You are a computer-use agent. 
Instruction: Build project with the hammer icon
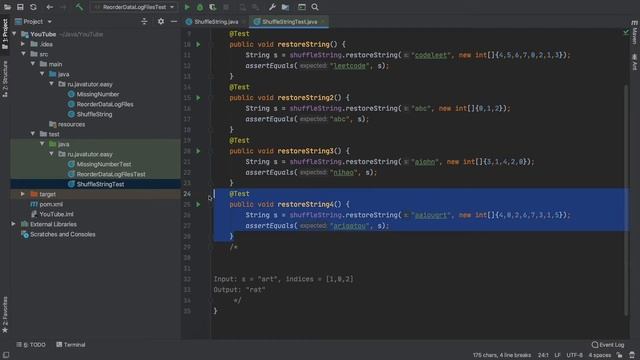[x=79, y=7]
